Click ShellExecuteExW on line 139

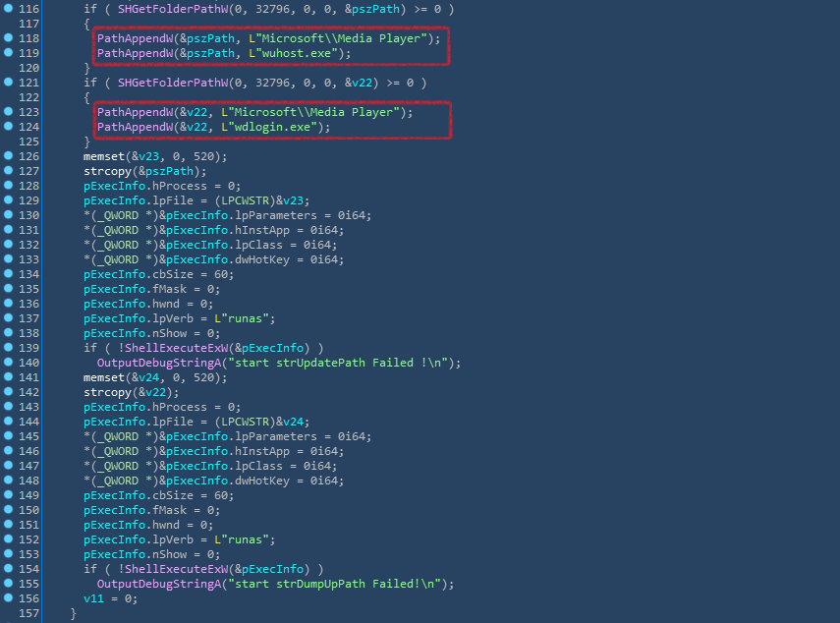point(176,348)
